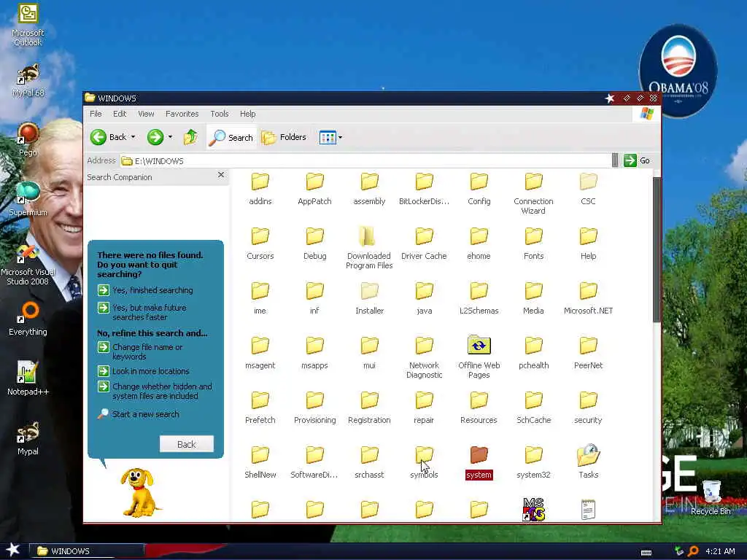Viewport: 747px width, 560px height.
Task: Launch Pego desktop shortcut
Action: [28, 139]
